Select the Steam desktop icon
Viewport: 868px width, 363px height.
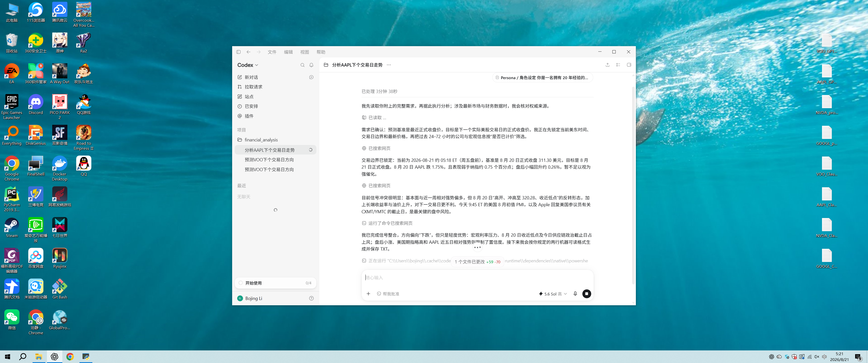[x=12, y=228]
